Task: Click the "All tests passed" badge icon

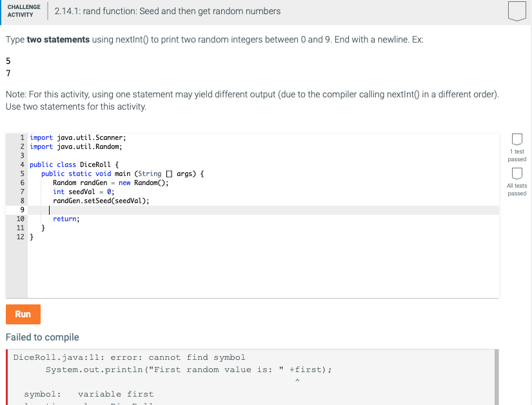Action: [x=517, y=172]
